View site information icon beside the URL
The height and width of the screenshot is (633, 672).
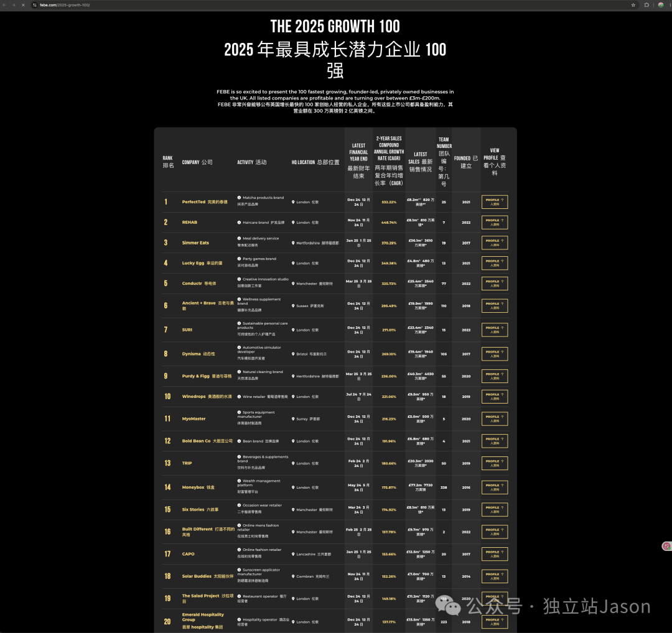(35, 5)
